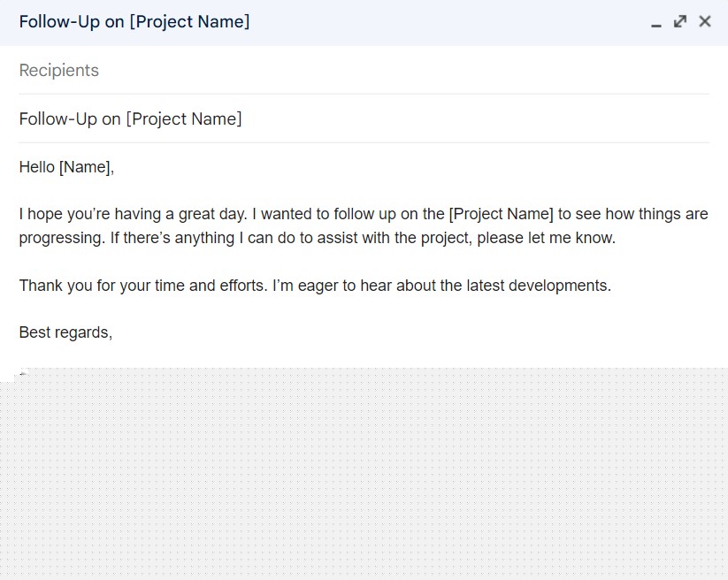The image size is (728, 580).
Task: Place cursor in Hello [Name] greeting
Action: [x=66, y=167]
